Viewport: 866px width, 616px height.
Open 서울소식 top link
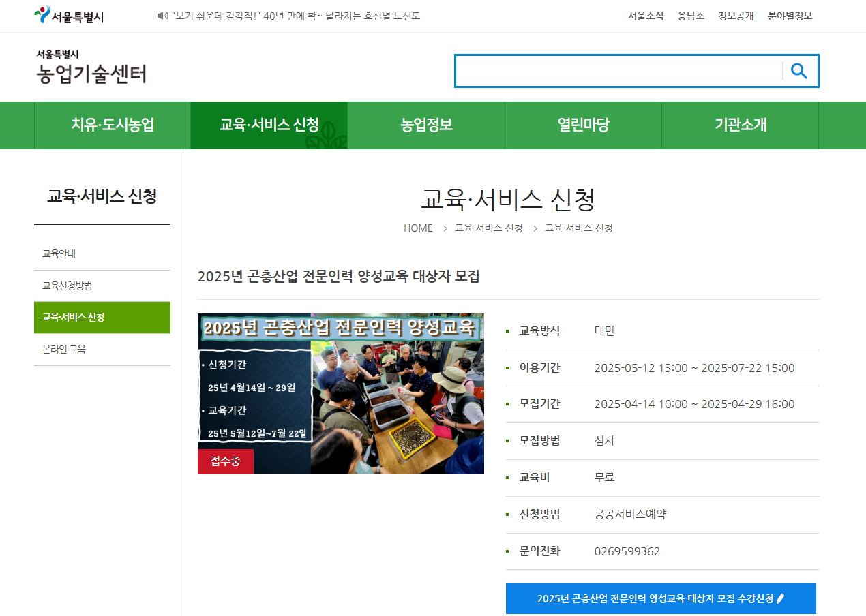646,16
